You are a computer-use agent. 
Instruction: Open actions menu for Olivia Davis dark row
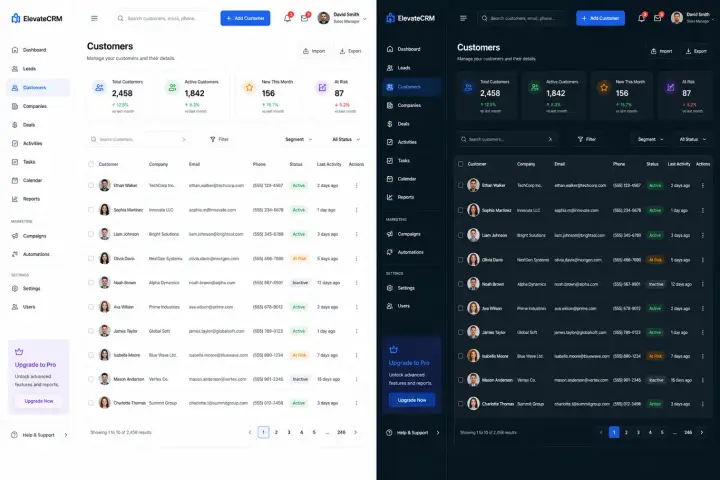coord(703,260)
